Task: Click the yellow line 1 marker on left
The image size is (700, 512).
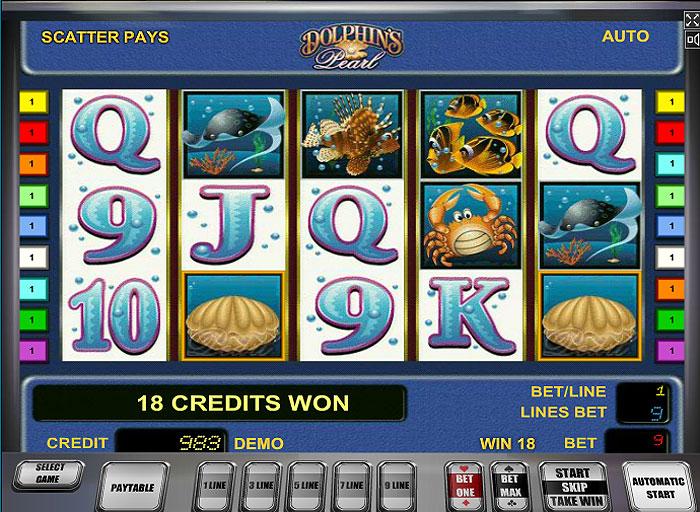Action: point(33,102)
